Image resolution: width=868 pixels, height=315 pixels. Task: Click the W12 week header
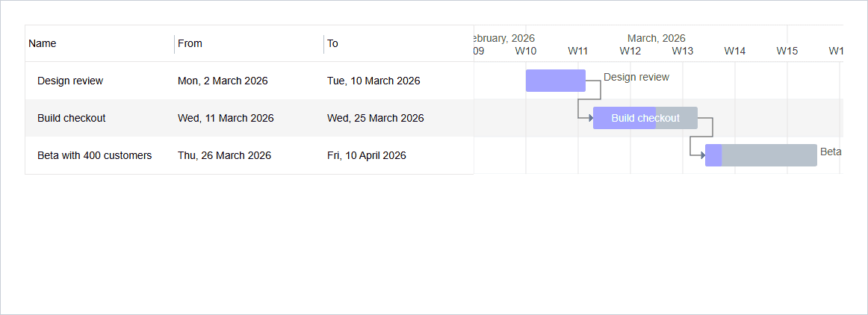tap(630, 51)
